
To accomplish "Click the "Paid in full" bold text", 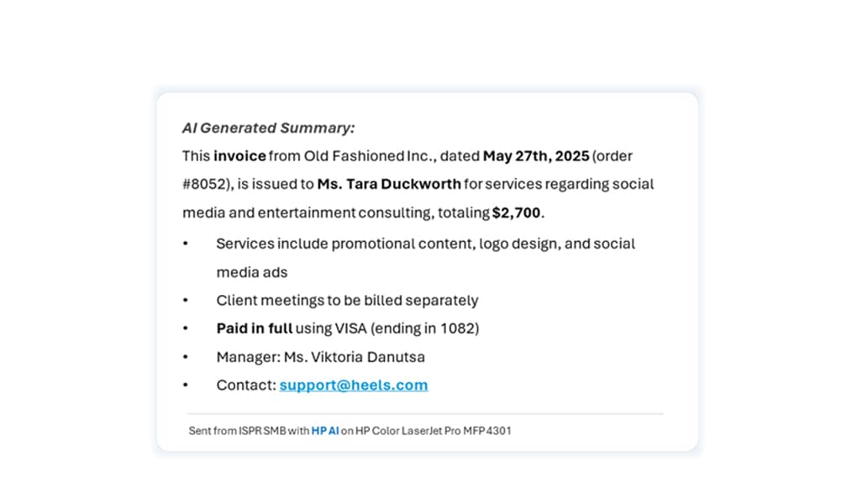I will (255, 328).
